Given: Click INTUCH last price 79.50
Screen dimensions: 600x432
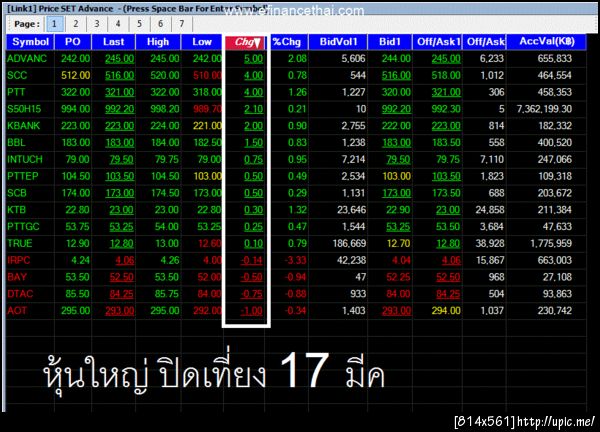Looking at the screenshot, I should point(122,160).
